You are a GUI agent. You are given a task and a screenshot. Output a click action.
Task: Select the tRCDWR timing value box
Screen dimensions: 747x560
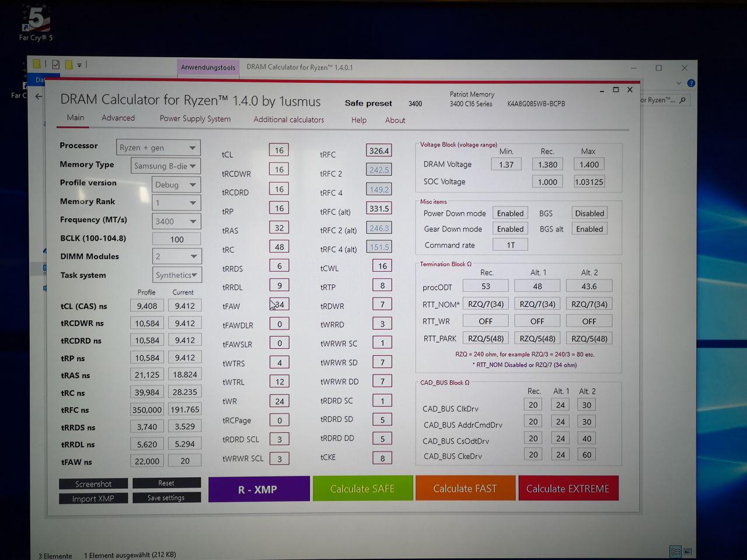pyautogui.click(x=279, y=169)
